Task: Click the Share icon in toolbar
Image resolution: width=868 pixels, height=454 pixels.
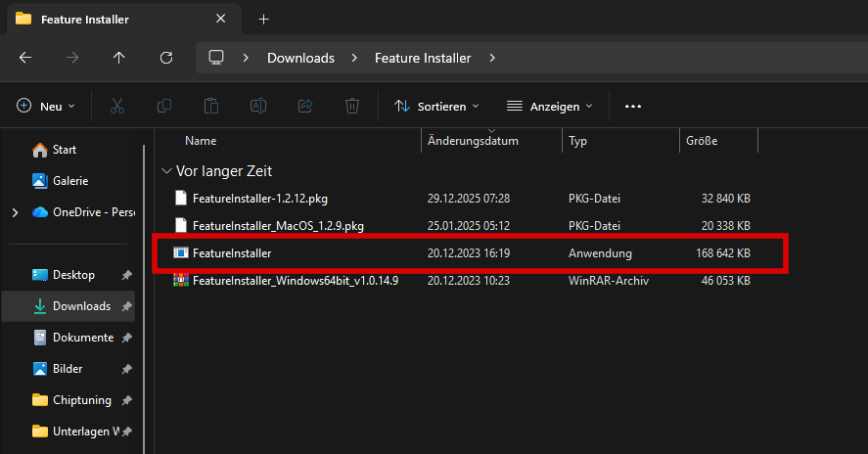Action: [x=305, y=106]
